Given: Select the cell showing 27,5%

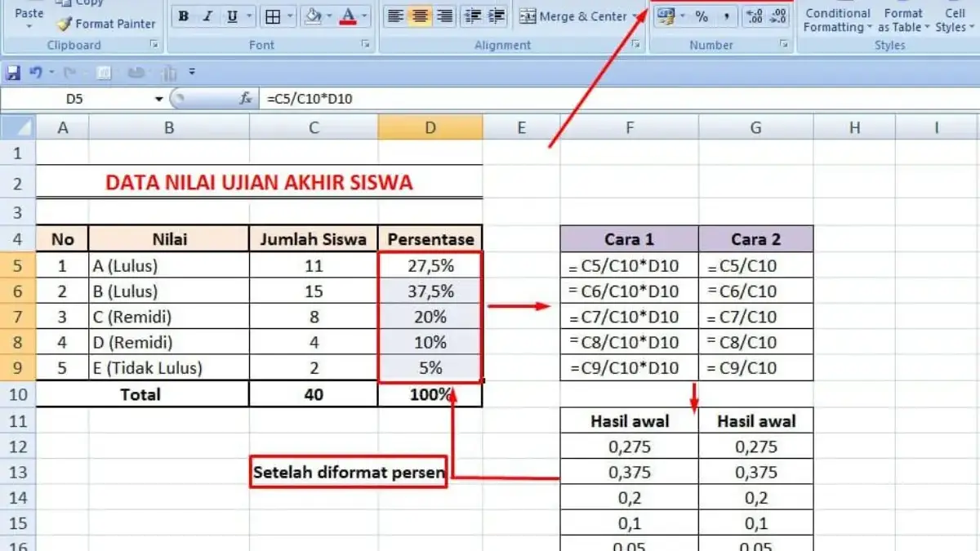Looking at the screenshot, I should tap(430, 265).
